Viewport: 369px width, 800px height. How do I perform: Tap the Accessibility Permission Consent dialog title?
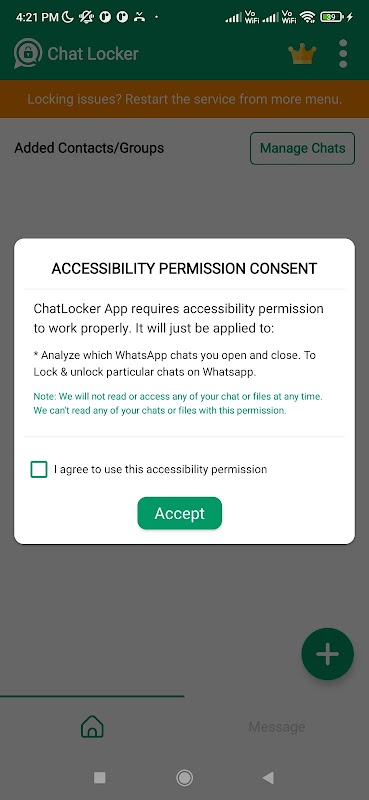pos(184,268)
